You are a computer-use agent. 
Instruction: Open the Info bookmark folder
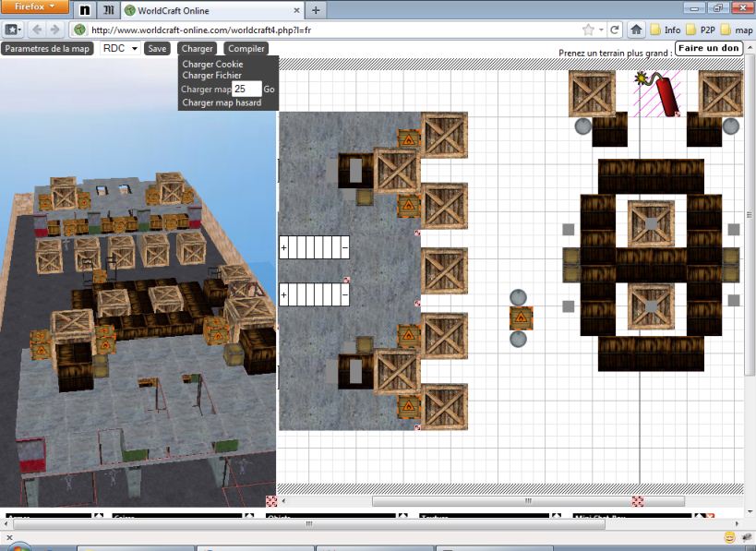click(666, 30)
